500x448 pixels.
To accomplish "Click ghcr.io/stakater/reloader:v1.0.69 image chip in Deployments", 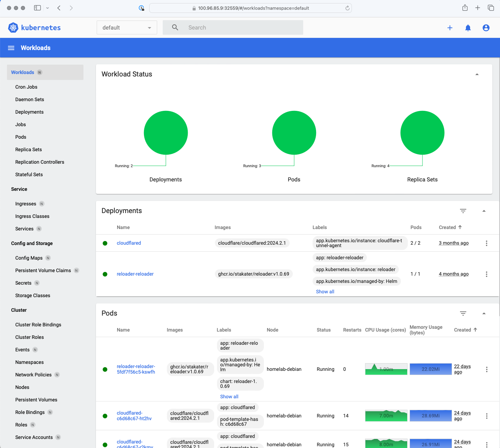I will pos(253,274).
